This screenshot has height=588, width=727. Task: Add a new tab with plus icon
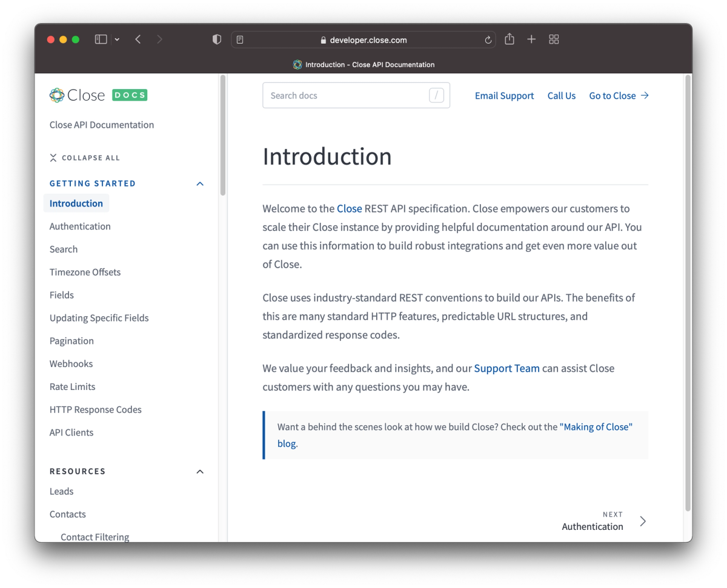click(x=531, y=39)
